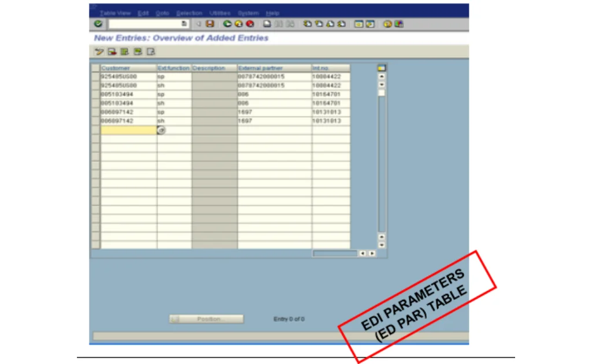Screen dimensions: 592x364
Task: Click the bottommost down arrow of vertical scrollbar
Action: tap(382, 245)
